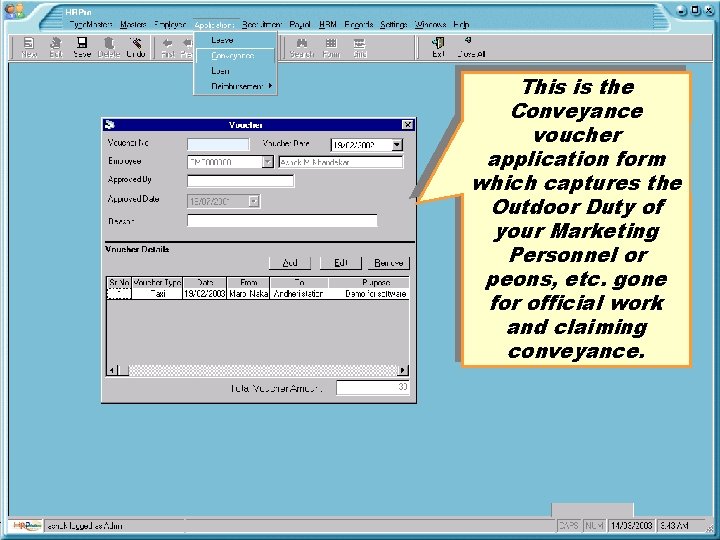Expand Reimbursement submenu entry

pyautogui.click(x=235, y=86)
